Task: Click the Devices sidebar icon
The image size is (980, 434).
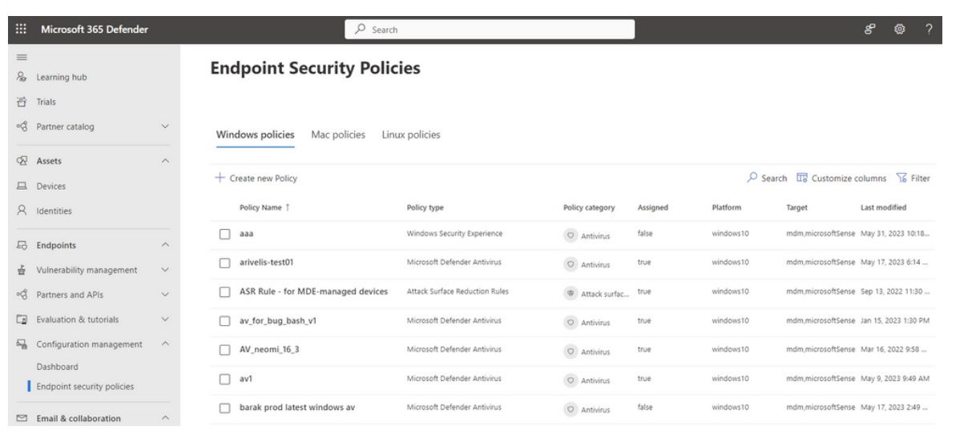Action: [22, 187]
